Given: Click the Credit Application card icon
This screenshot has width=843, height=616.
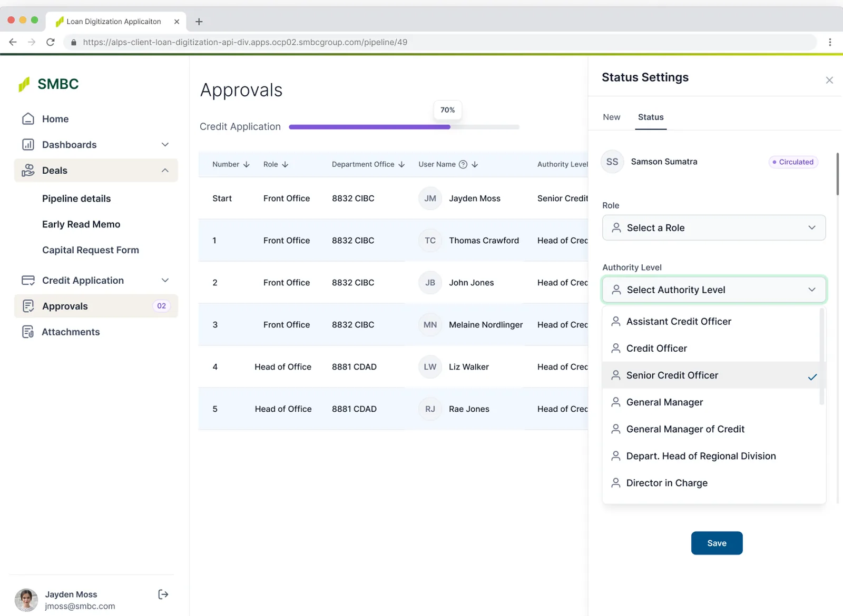Looking at the screenshot, I should tap(28, 281).
